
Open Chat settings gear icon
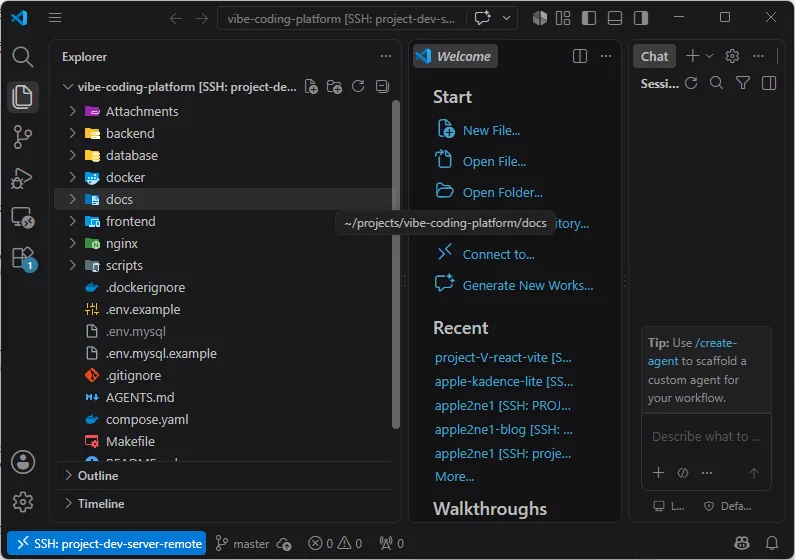click(x=732, y=56)
